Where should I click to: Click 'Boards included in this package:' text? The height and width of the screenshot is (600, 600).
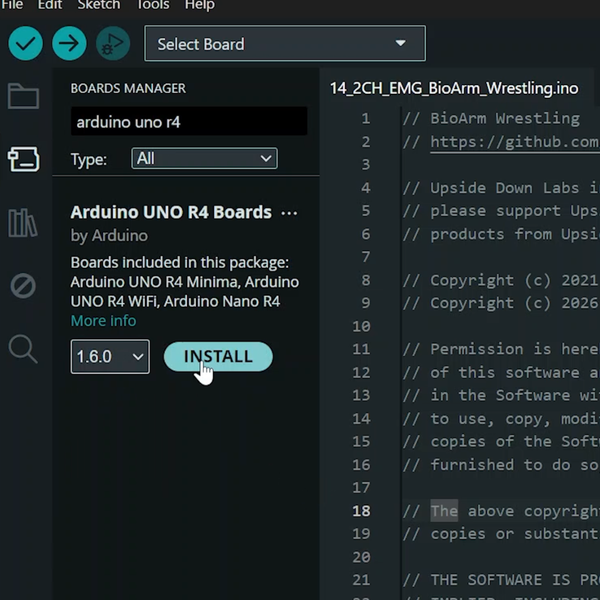coord(179,263)
